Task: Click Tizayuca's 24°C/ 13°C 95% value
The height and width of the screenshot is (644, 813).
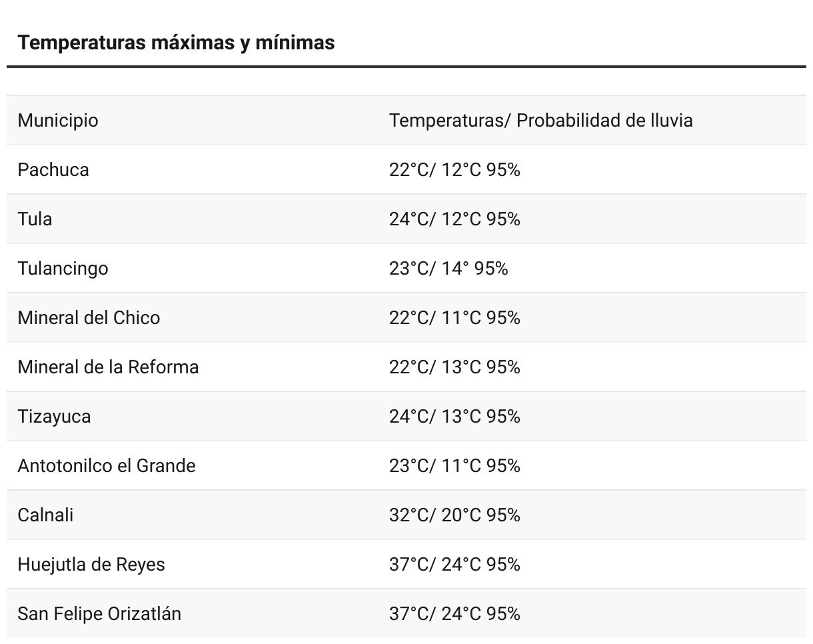Action: coord(454,417)
